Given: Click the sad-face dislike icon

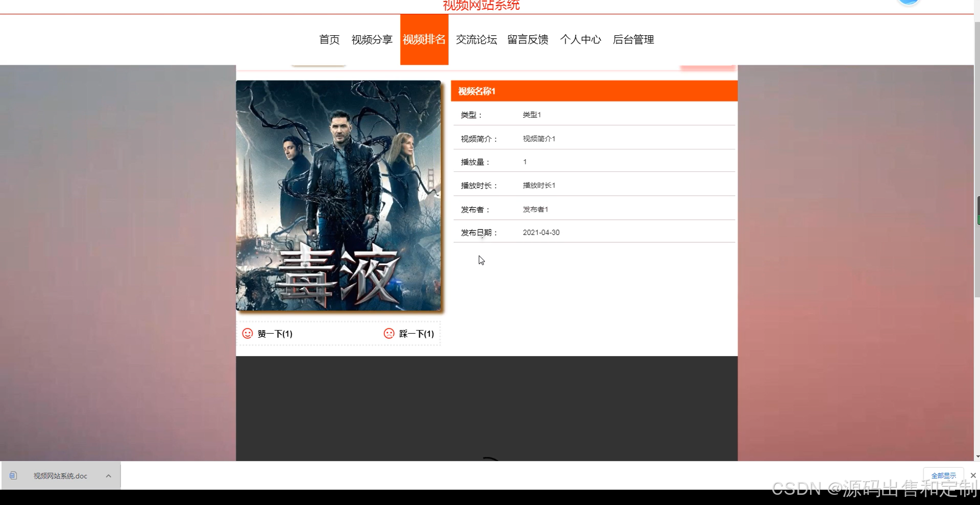Looking at the screenshot, I should pos(389,334).
